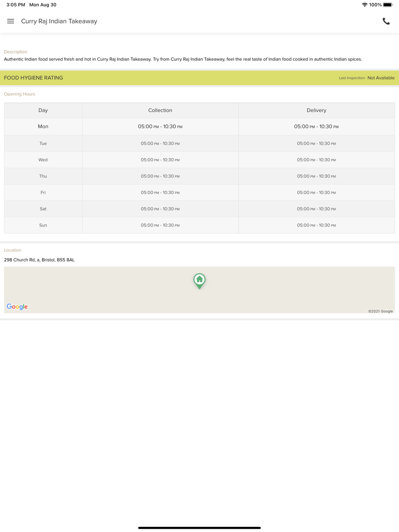Click the Opening Hours heading

pos(20,94)
